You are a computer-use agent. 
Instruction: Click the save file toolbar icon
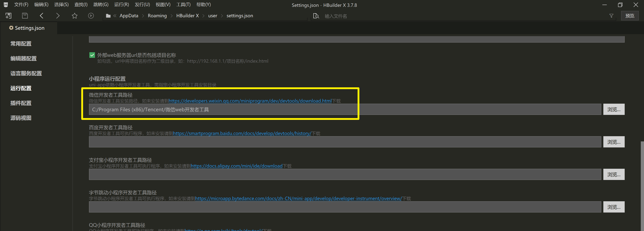[x=25, y=16]
